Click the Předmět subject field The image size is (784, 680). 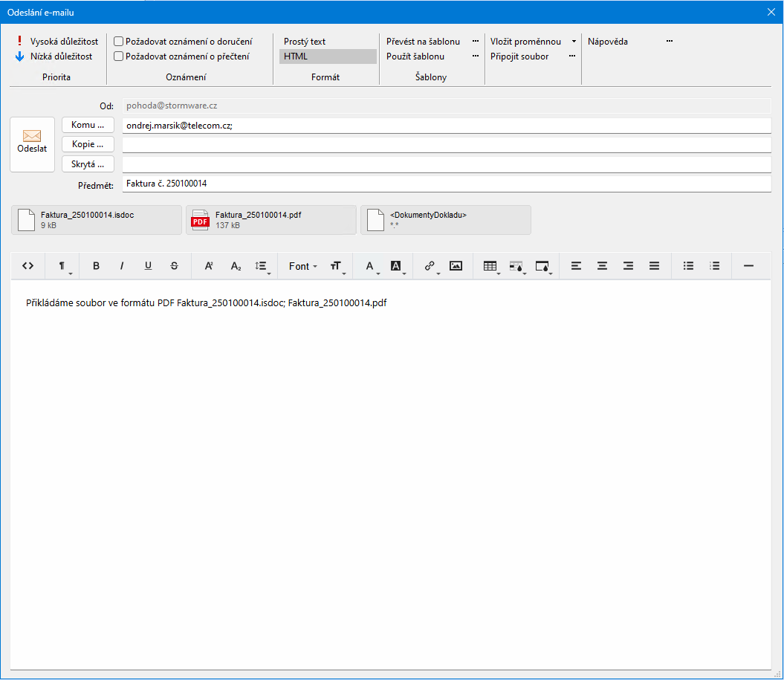point(446,184)
